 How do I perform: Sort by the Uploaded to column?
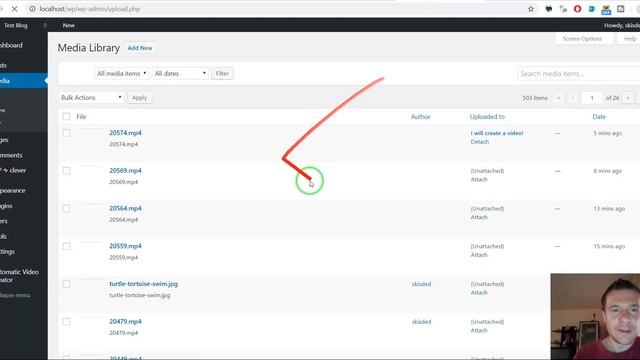tap(487, 117)
